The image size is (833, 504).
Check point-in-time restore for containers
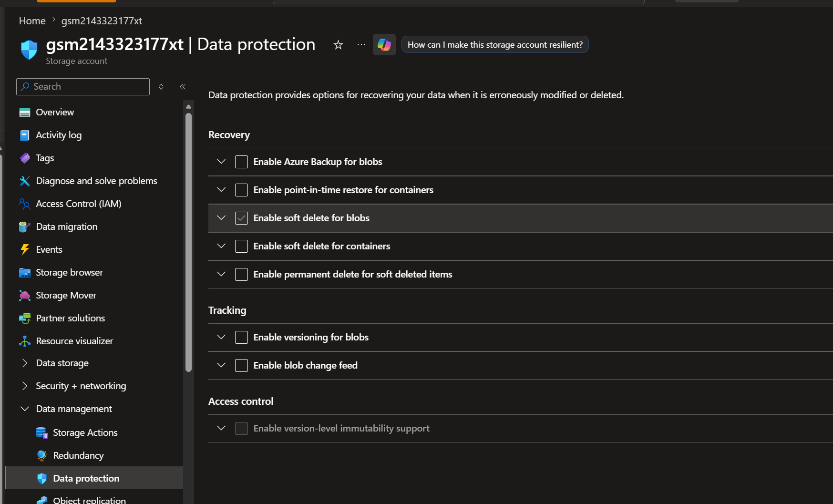coord(241,190)
